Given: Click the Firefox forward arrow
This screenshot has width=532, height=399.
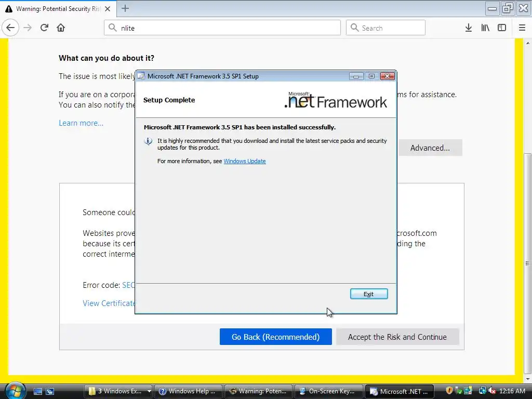Looking at the screenshot, I should pos(28,28).
